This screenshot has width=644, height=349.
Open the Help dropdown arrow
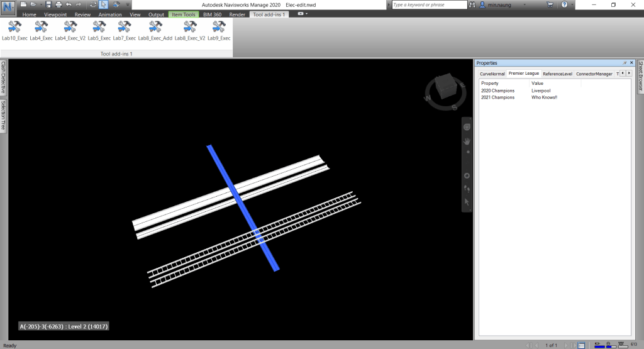point(572,4)
